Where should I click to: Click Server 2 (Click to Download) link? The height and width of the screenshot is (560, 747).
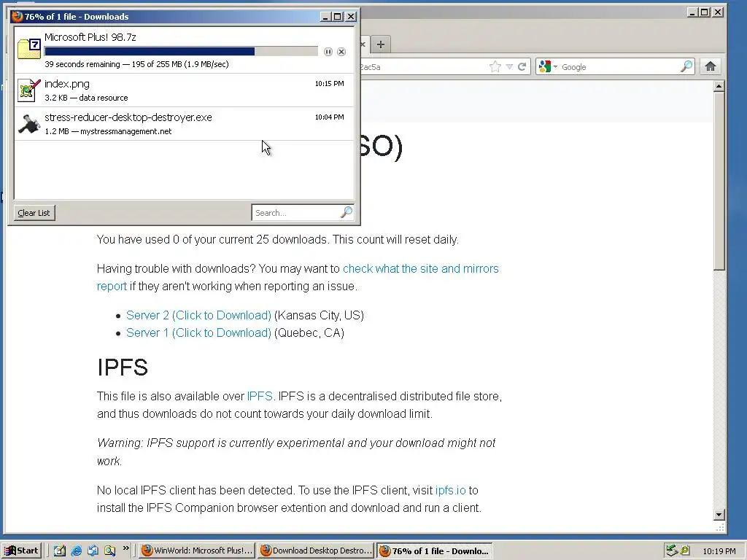(198, 315)
